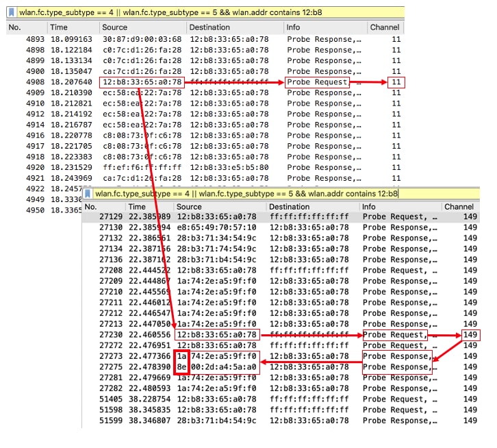Click the lower window's Time column header
The width and height of the screenshot is (497, 448).
click(150, 207)
